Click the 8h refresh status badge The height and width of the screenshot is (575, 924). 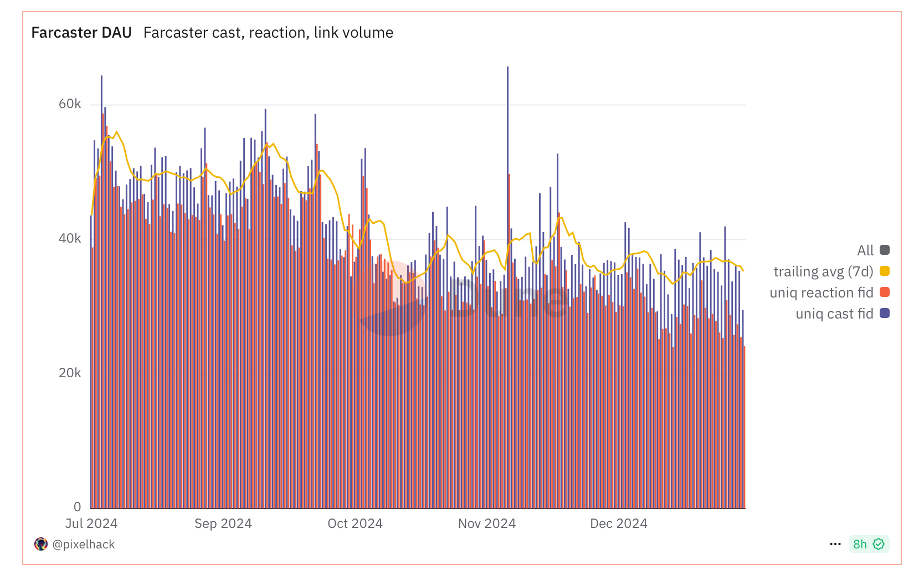[x=869, y=544]
